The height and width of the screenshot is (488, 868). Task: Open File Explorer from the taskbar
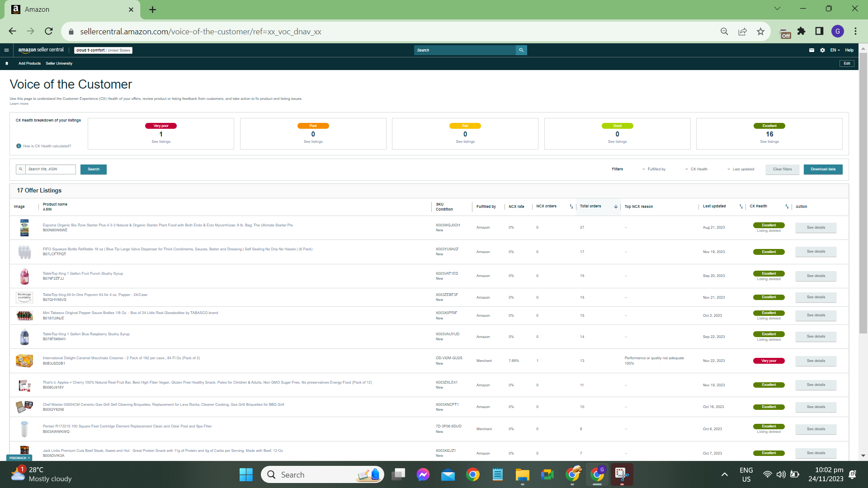point(522,475)
